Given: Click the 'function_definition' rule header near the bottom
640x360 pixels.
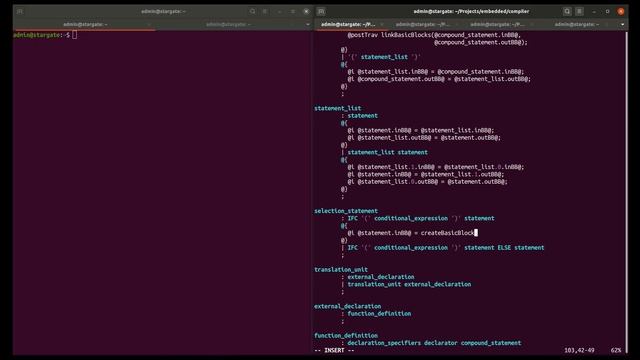Looking at the screenshot, I should click(x=346, y=336).
